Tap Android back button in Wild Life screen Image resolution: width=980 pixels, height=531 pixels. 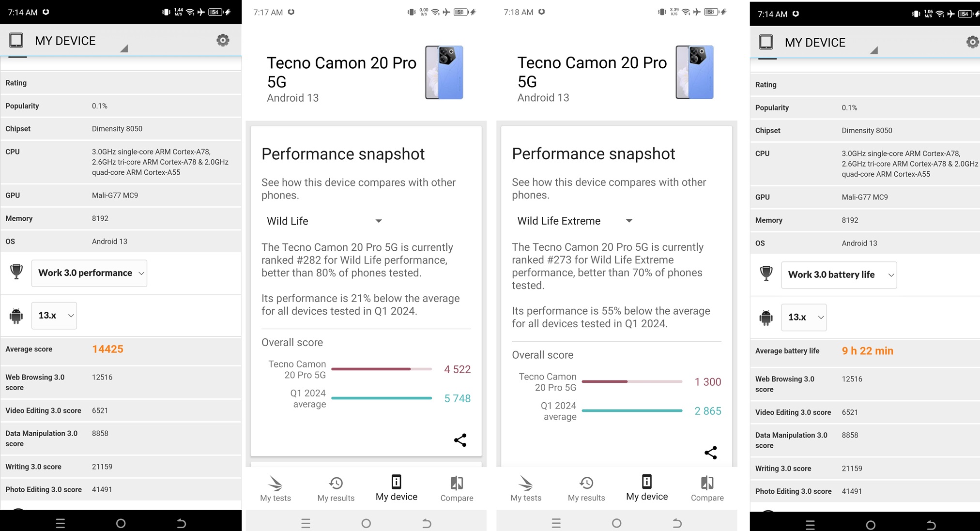[x=427, y=523]
